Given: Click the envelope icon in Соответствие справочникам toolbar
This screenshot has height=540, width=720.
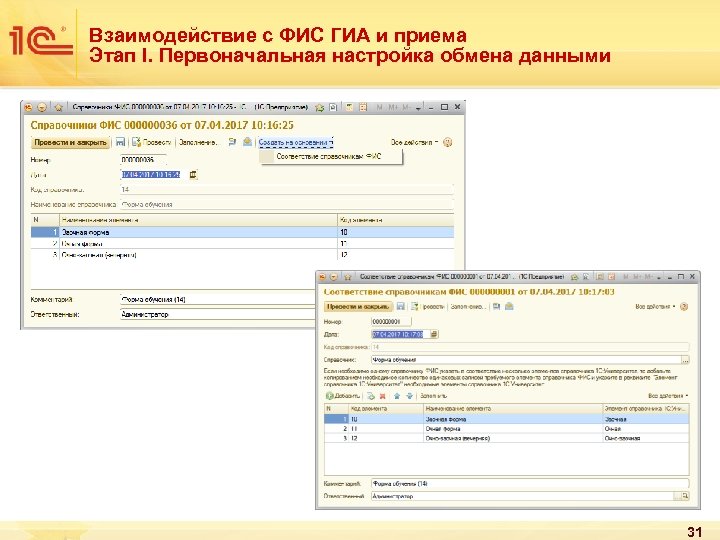Looking at the screenshot, I should tap(509, 306).
